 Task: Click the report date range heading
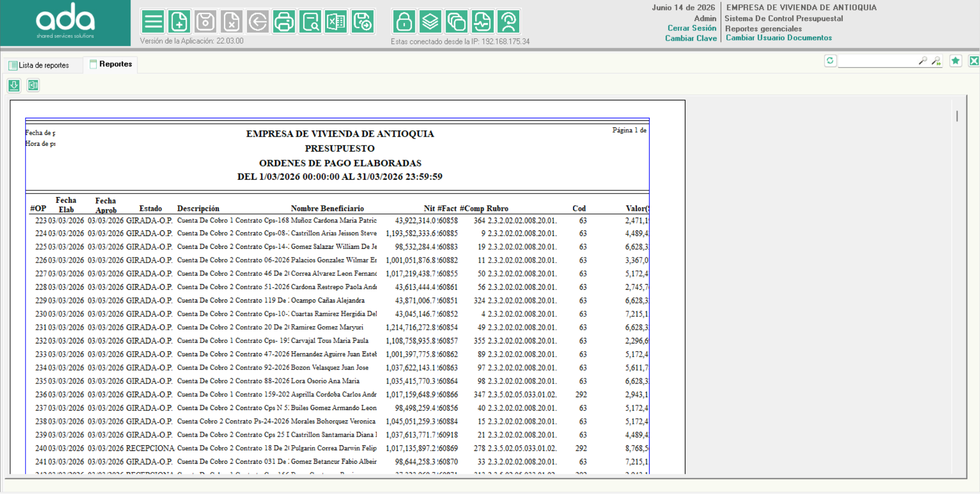pos(340,177)
